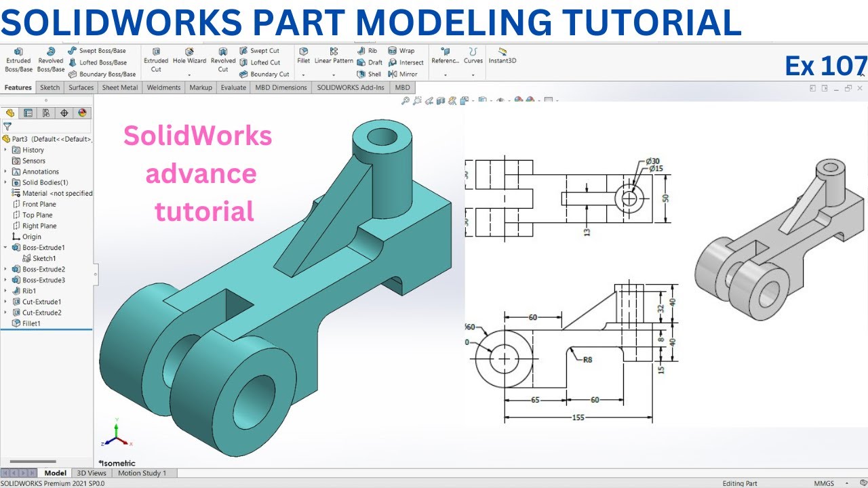Select the Revolved Boss/Base tool
The height and width of the screenshot is (488, 868).
[50, 60]
